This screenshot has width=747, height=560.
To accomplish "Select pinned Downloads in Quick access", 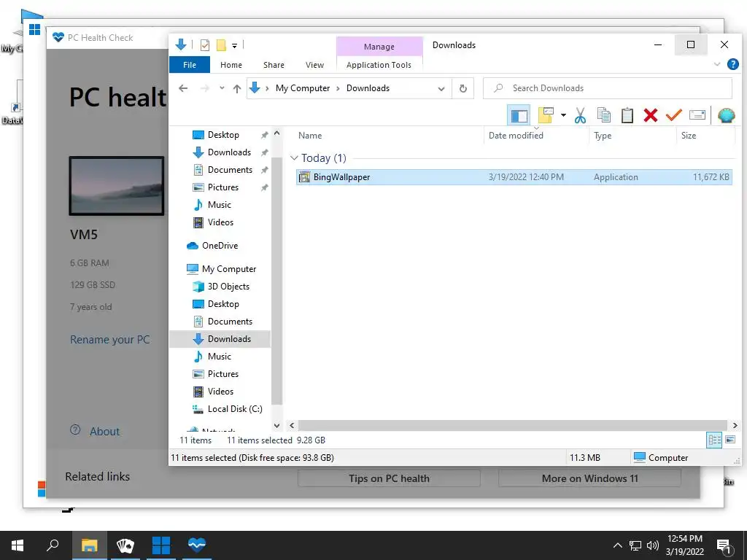I will (x=228, y=152).
